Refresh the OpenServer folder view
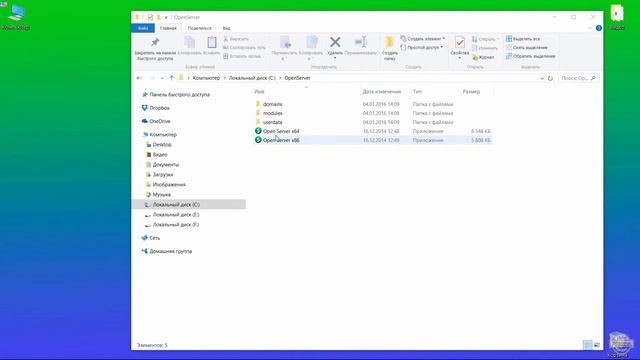The width and height of the screenshot is (640, 360). point(550,78)
